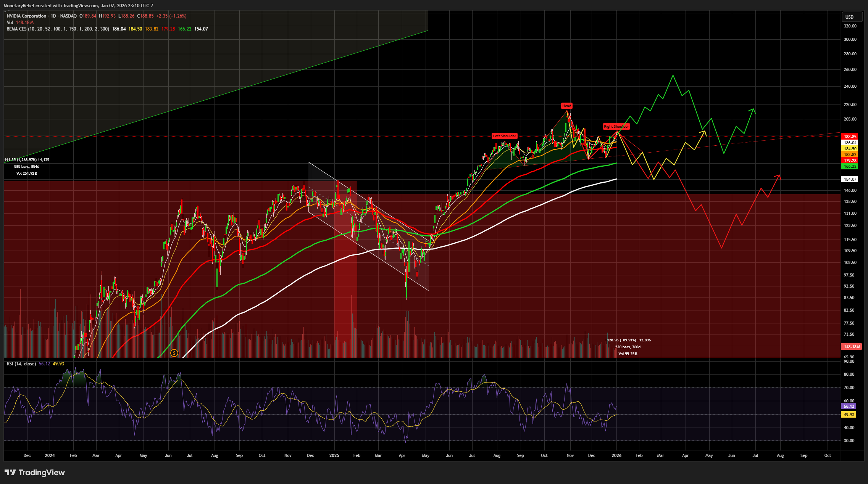Viewport: 868px width, 484px height.
Task: Click the Vol 148.18M legend entry
Action: (x=20, y=23)
